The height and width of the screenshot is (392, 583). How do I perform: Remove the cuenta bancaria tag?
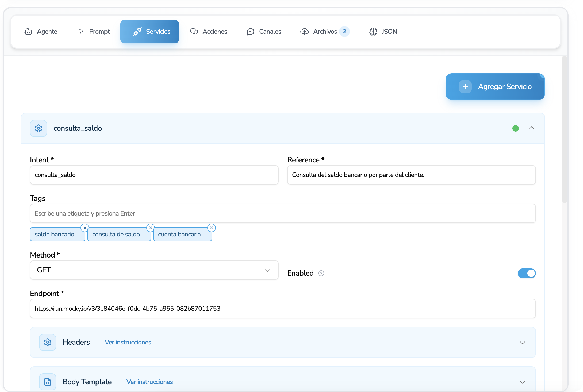pos(212,228)
